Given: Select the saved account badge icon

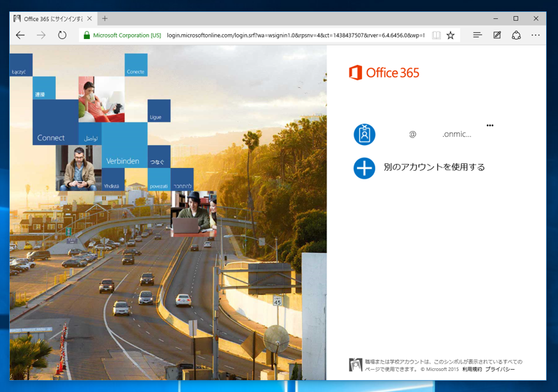Looking at the screenshot, I should pyautogui.click(x=364, y=135).
